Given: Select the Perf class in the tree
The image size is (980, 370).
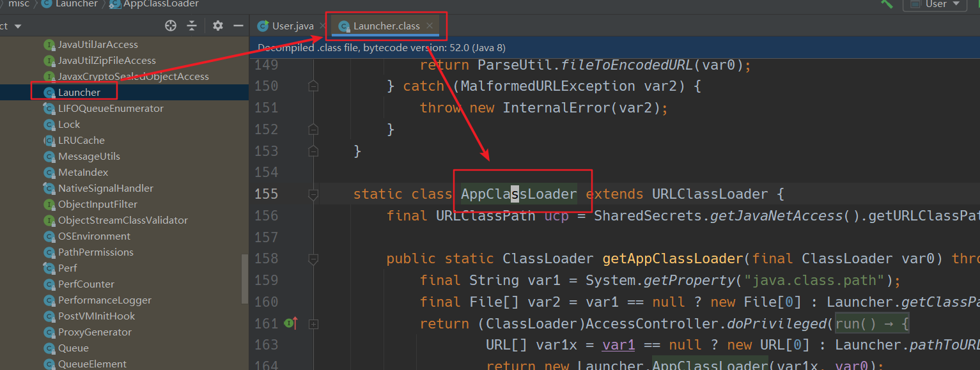Looking at the screenshot, I should pyautogui.click(x=67, y=268).
